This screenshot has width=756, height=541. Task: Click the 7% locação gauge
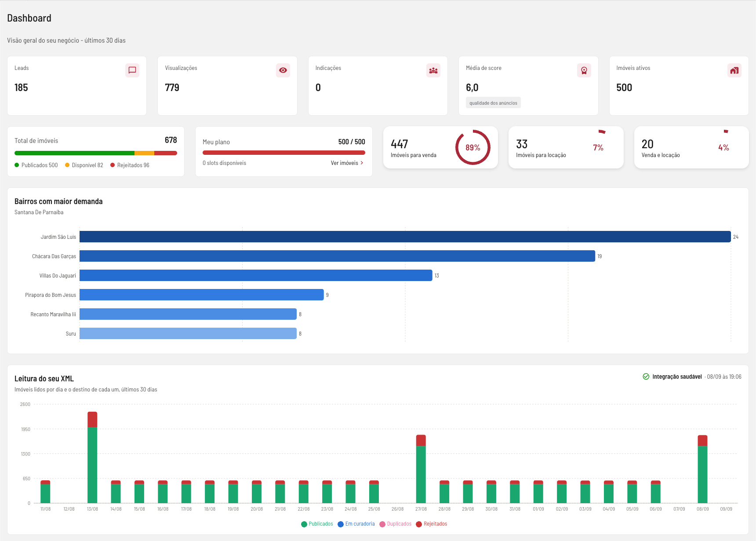(598, 147)
